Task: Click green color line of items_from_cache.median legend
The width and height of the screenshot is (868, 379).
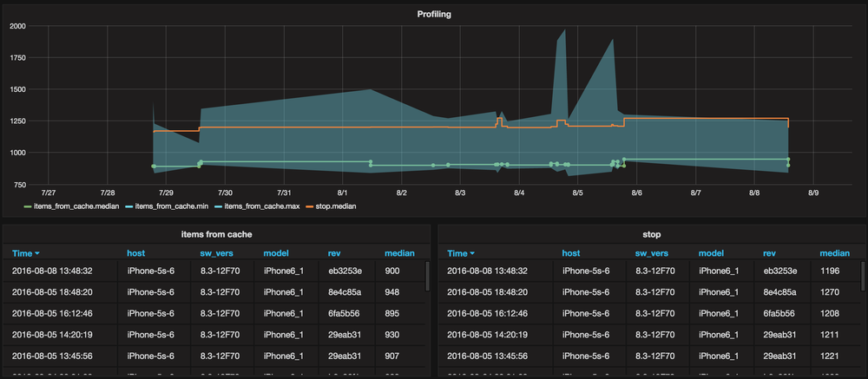Action: tap(28, 207)
